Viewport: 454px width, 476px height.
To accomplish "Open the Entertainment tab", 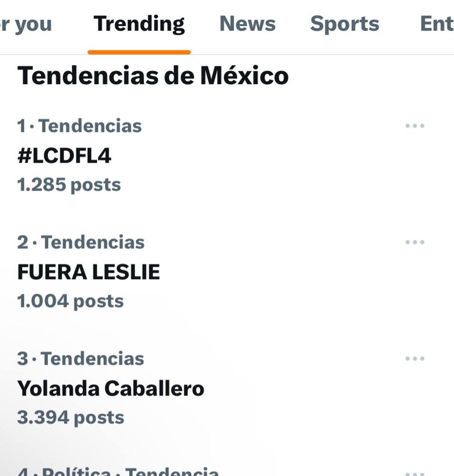I will point(437,24).
